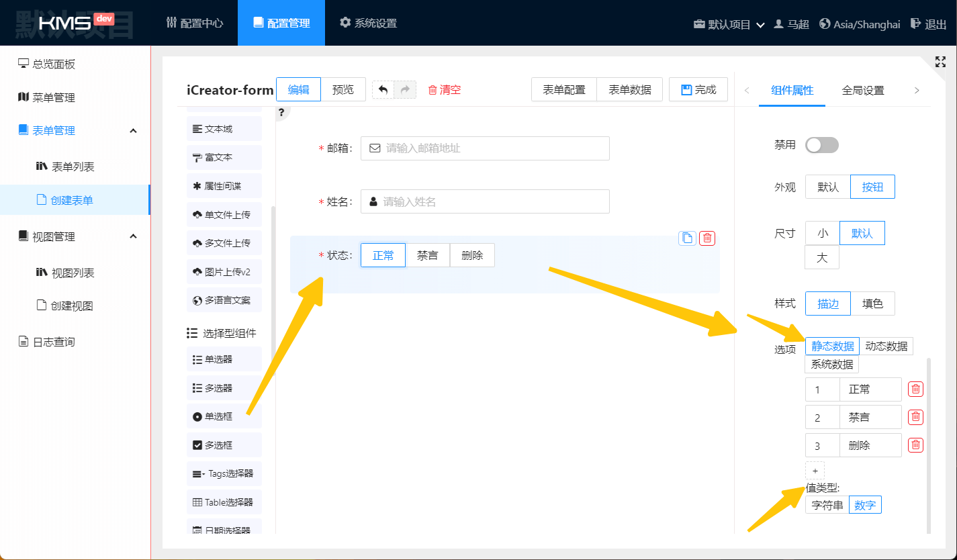
Task: Select 填色 style option
Action: coord(873,304)
